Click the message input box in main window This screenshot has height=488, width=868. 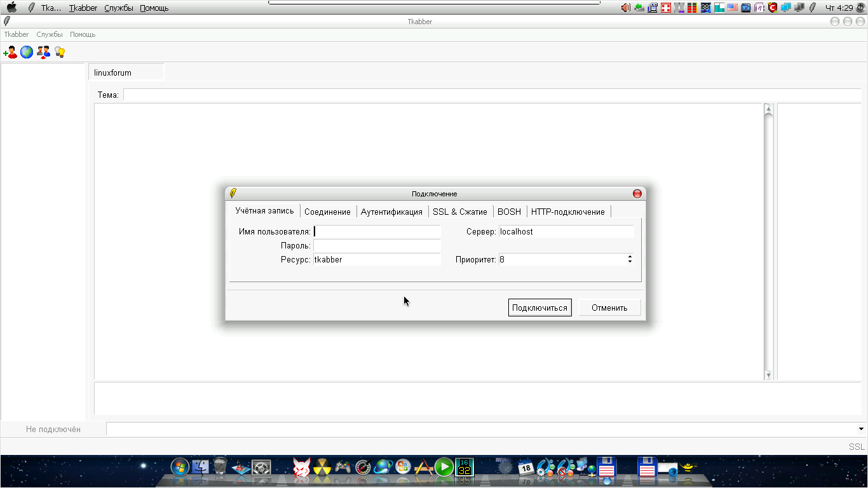point(478,398)
